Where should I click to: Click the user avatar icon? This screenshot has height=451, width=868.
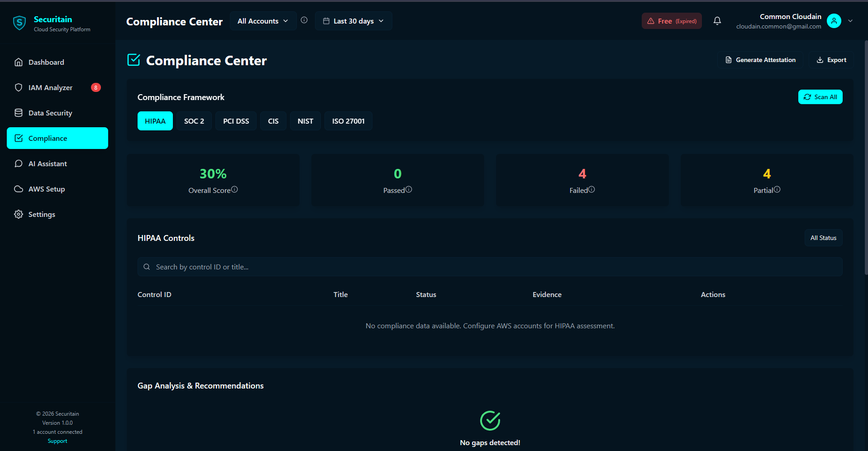(834, 21)
